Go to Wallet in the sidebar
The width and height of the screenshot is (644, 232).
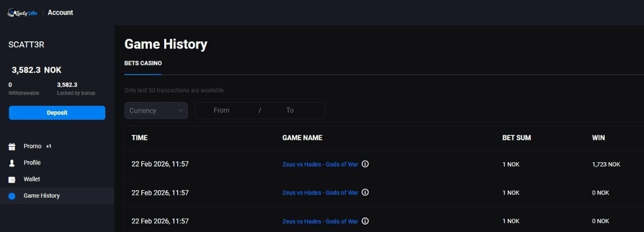[x=32, y=179]
